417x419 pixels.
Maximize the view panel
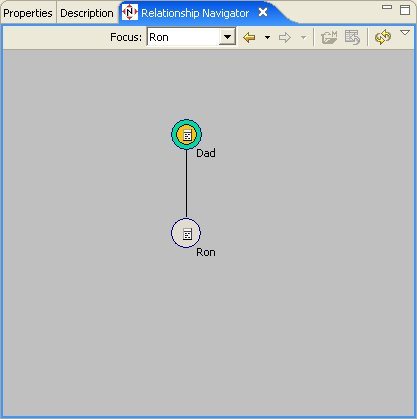click(405, 10)
